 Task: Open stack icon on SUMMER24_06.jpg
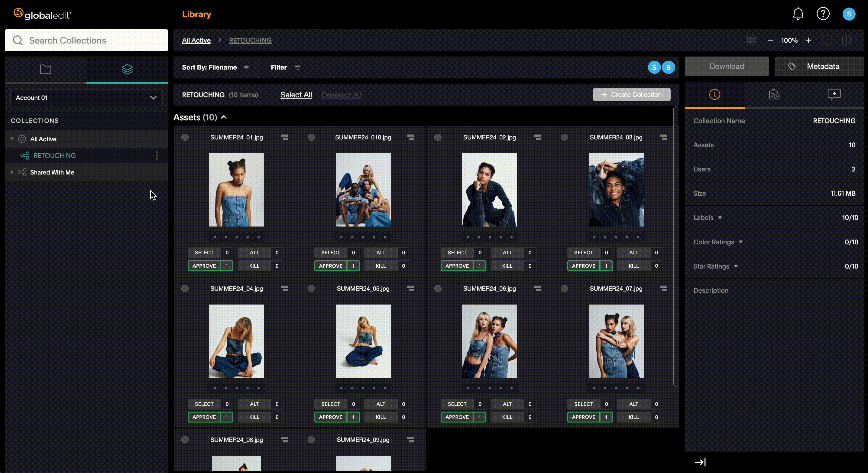click(537, 288)
